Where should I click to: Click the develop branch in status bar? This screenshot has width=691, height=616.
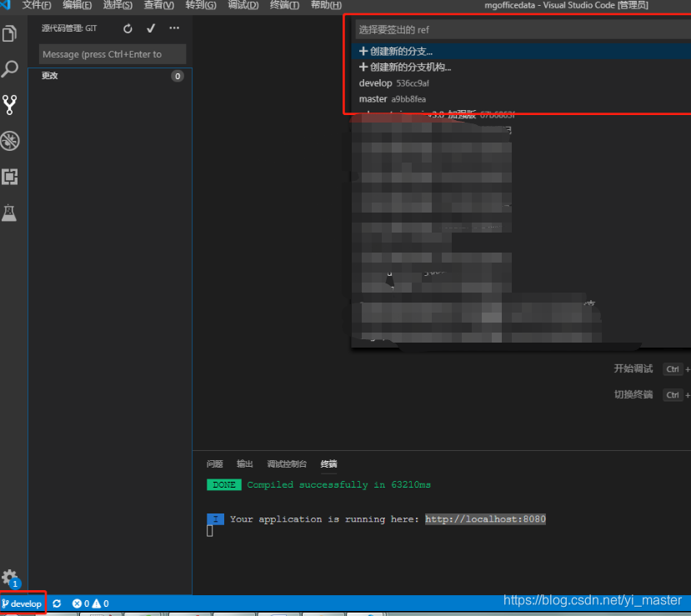(22, 603)
